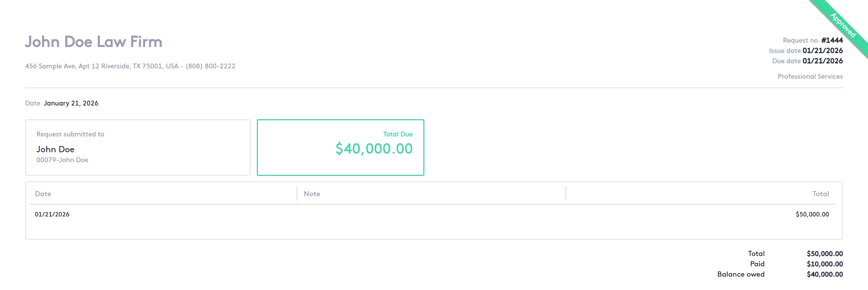
Task: Click the Date column header
Action: tap(43, 194)
